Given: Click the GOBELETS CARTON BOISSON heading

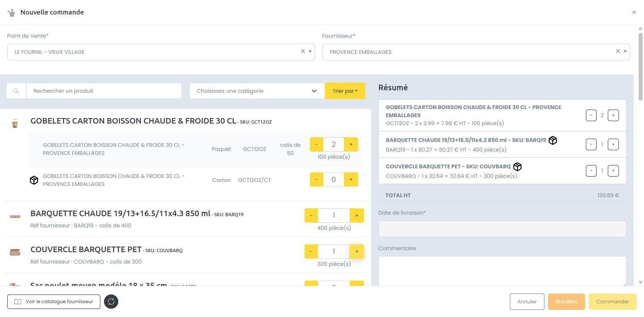Looking at the screenshot, I should click(133, 121).
